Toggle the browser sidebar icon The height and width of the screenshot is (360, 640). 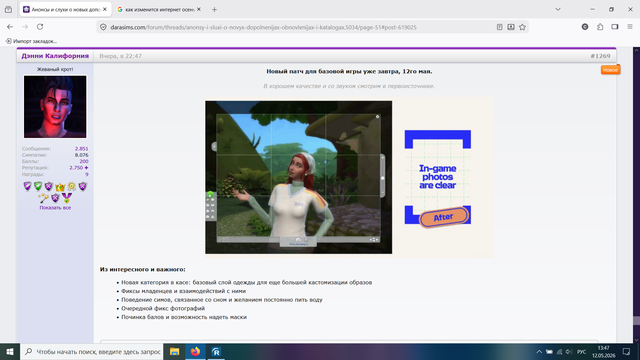click(x=615, y=27)
